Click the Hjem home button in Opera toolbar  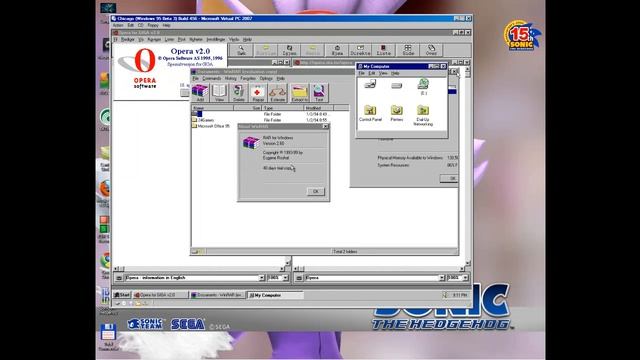(337, 50)
